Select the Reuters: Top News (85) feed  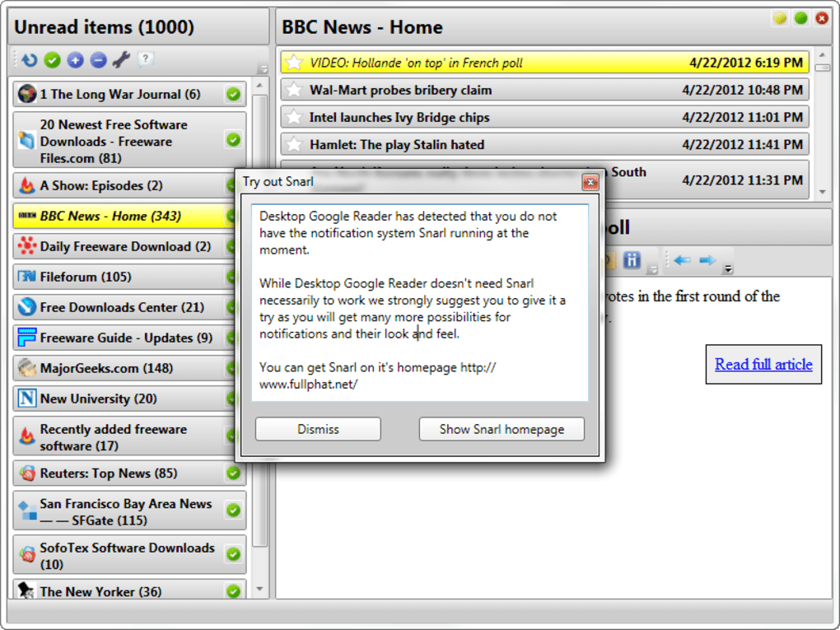129,474
